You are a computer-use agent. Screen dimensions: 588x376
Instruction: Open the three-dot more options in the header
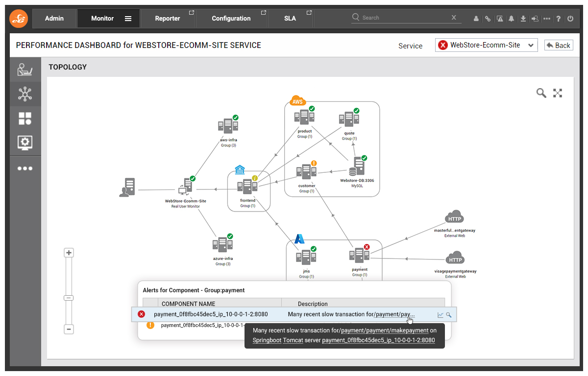547,19
